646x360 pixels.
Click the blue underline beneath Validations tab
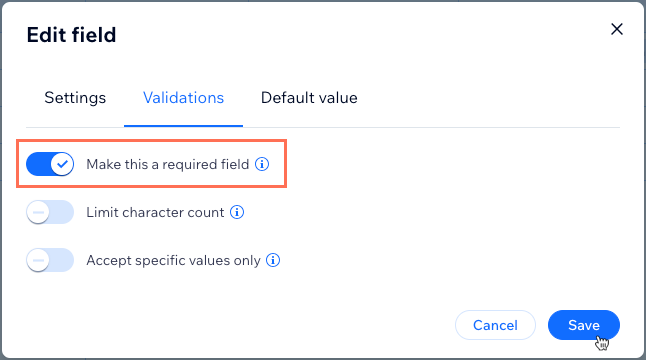pyautogui.click(x=183, y=126)
